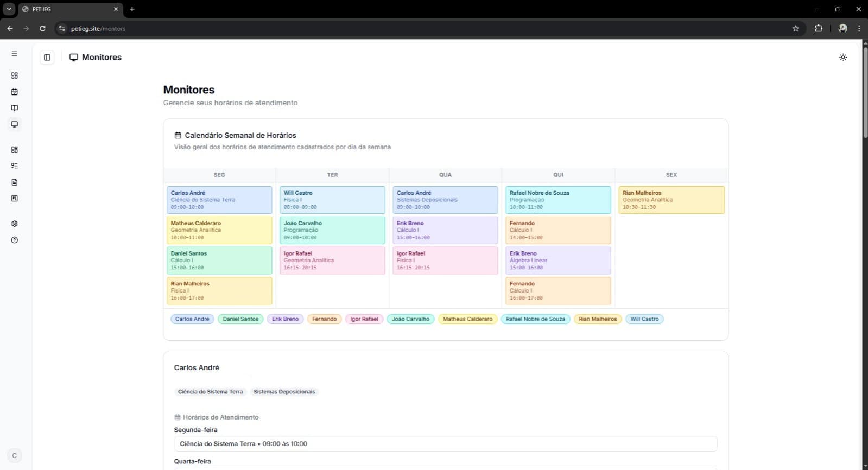The height and width of the screenshot is (470, 868).
Task: Expand the sidebar using the hamburger menu
Action: click(15, 54)
